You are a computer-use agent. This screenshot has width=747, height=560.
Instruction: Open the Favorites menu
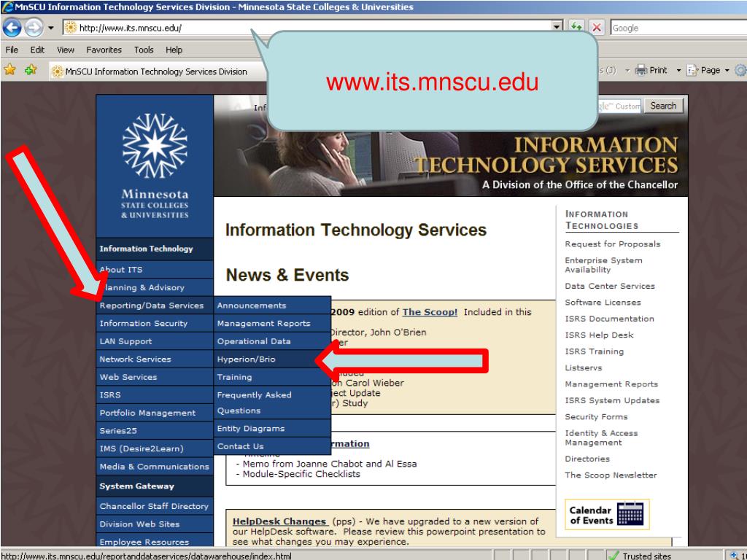click(104, 50)
